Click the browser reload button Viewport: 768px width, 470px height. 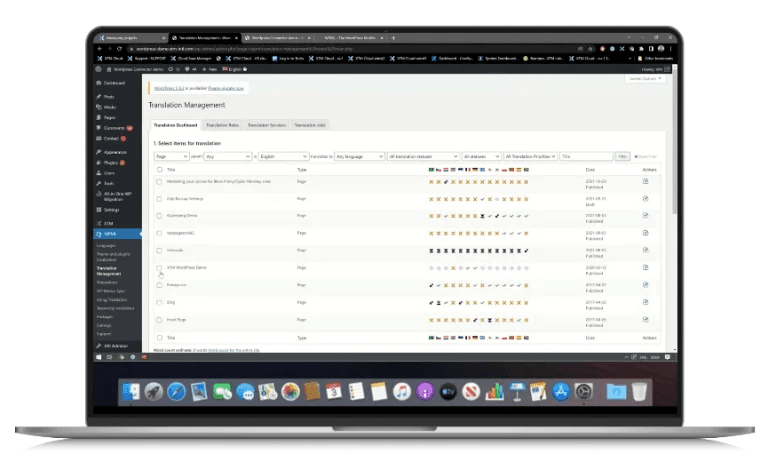(x=119, y=49)
